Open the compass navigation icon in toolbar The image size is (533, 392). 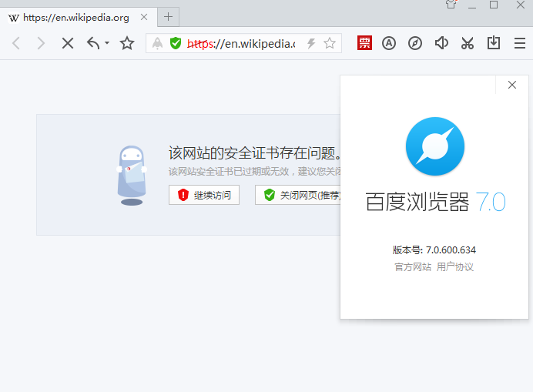click(x=415, y=44)
